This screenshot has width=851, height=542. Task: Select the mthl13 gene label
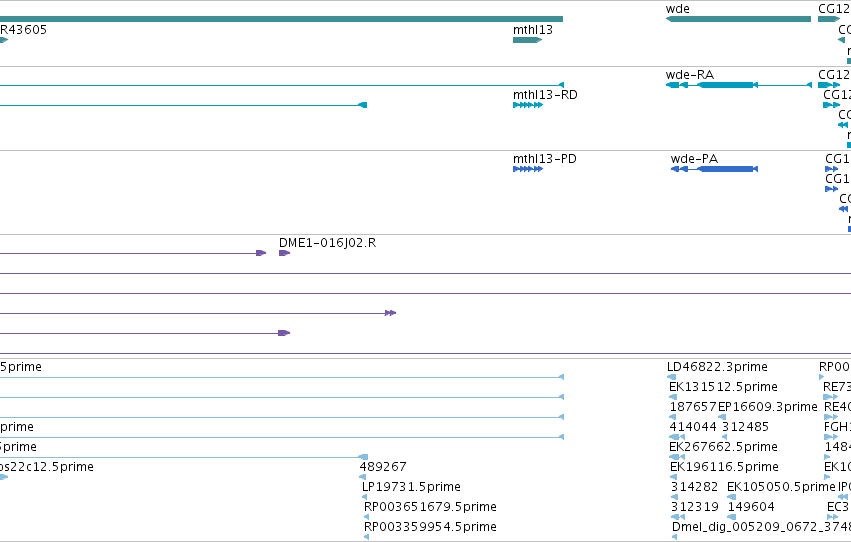tap(532, 30)
